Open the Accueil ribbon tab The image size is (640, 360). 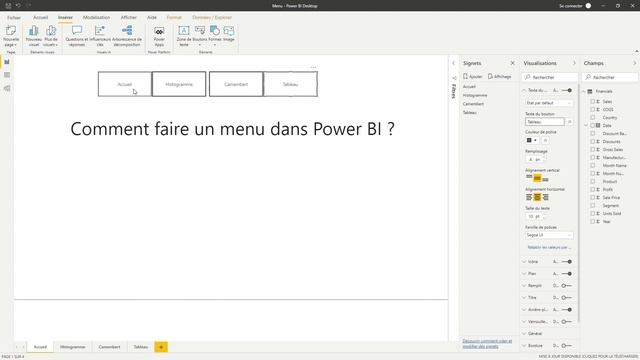coord(40,18)
